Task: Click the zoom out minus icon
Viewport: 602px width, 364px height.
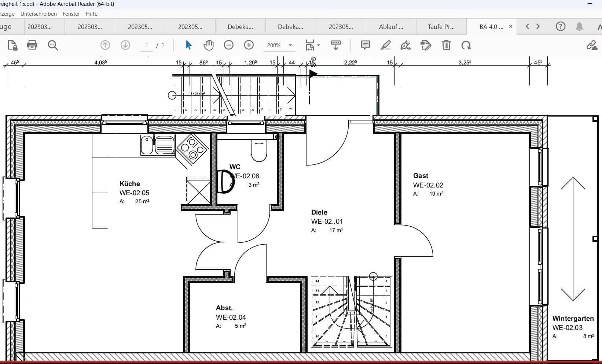Action: (228, 45)
